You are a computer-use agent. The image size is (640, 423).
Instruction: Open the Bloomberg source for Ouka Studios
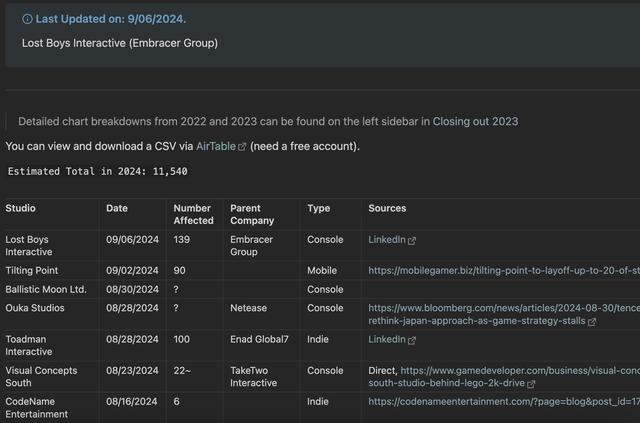[504, 314]
